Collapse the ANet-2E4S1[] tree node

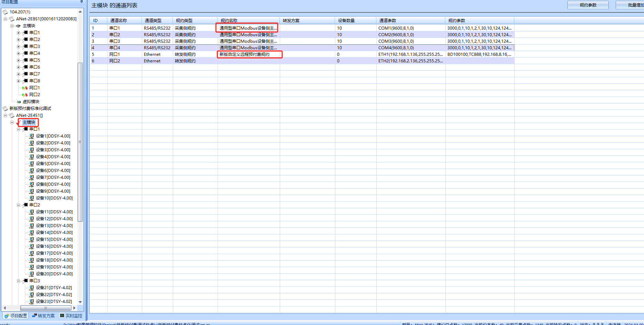pos(5,115)
